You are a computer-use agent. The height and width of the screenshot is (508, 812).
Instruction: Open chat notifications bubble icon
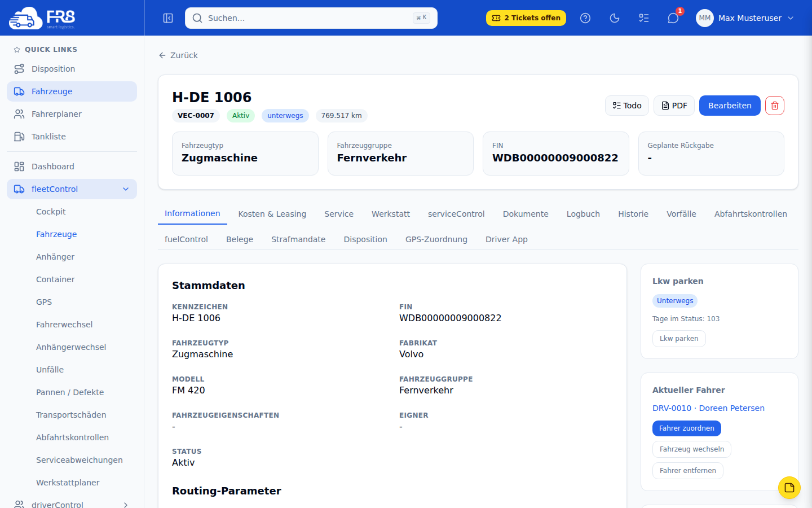(673, 18)
